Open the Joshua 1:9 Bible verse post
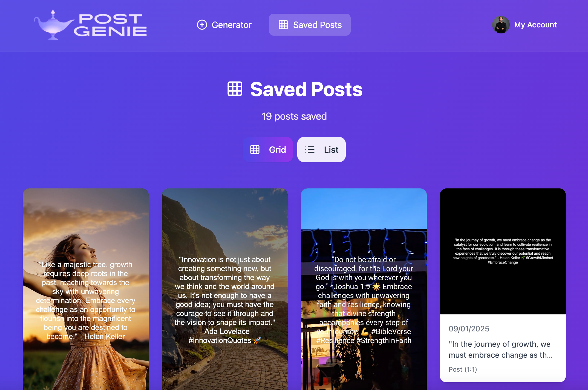This screenshot has width=588, height=390. pyautogui.click(x=364, y=289)
